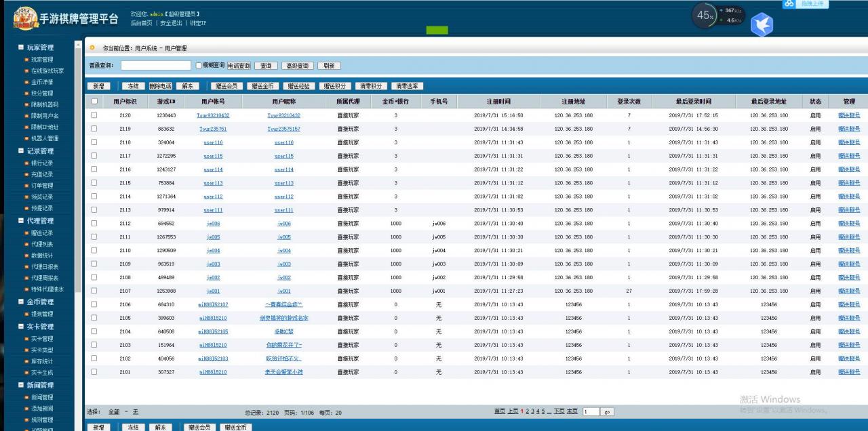868x431 pixels.
Task: Check the row for user ID 2101
Action: click(94, 372)
